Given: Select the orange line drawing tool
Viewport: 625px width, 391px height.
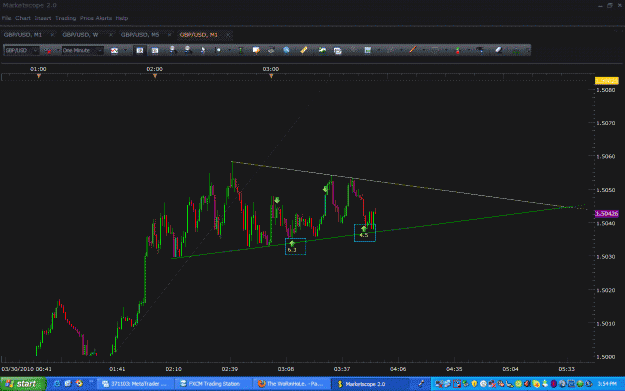Looking at the screenshot, I should click(413, 50).
